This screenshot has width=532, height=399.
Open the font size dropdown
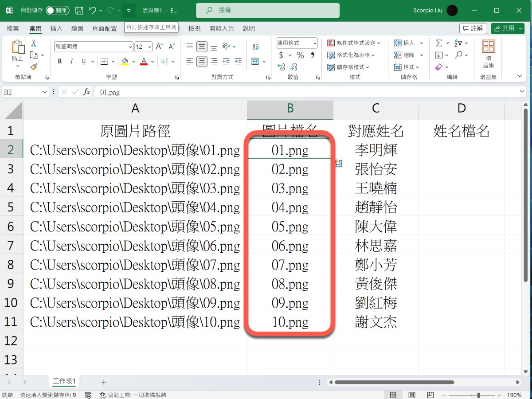point(149,47)
